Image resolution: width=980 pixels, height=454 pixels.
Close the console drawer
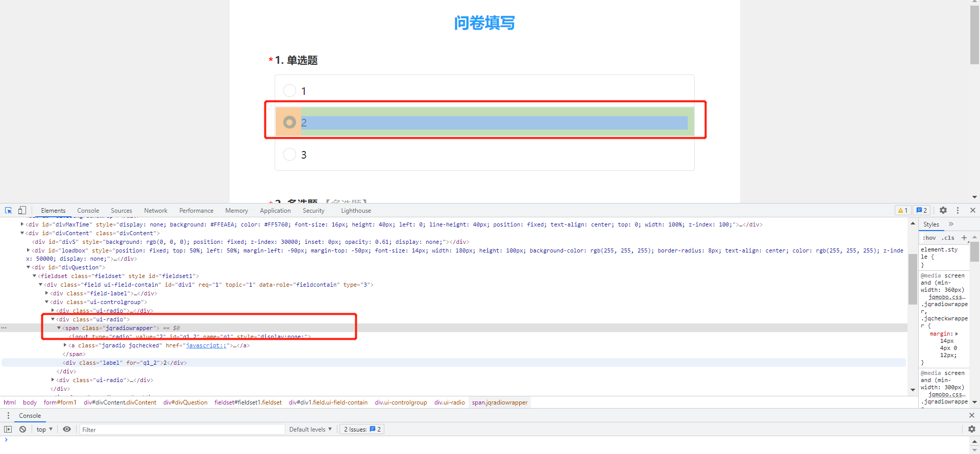(x=972, y=415)
